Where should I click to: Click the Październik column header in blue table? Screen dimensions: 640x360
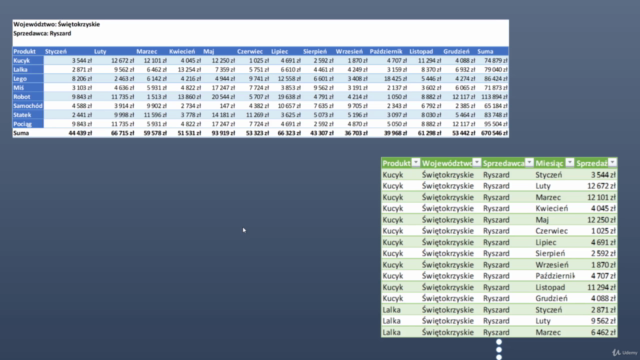click(386, 51)
